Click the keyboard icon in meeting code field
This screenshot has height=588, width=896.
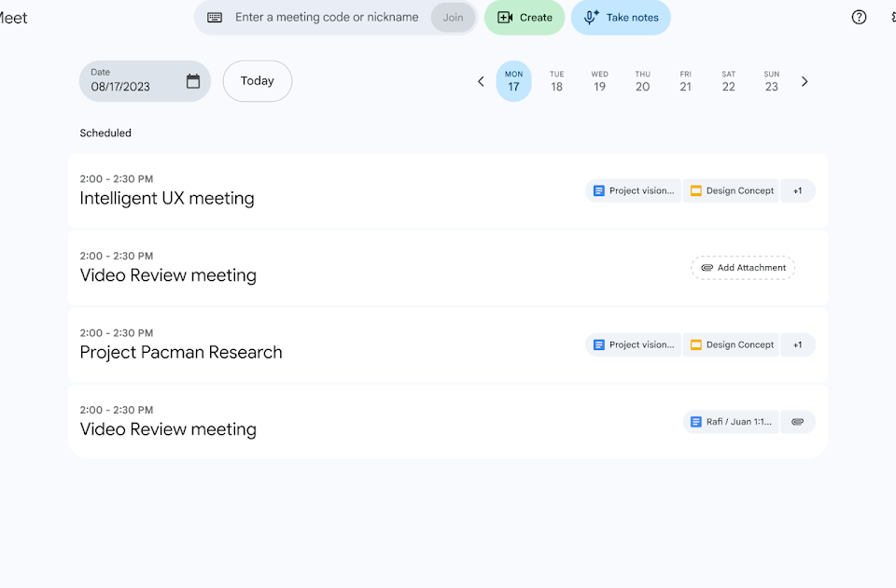click(x=215, y=18)
